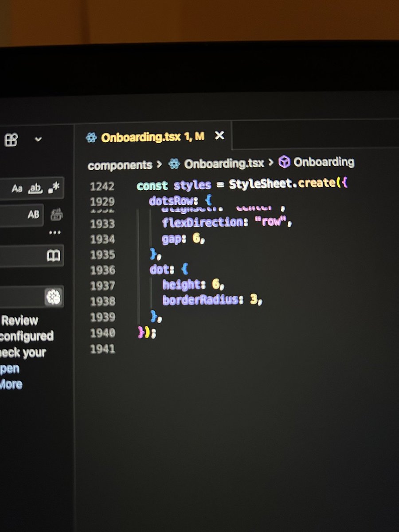Click the chevron after Onboarding.tsx in the breadcrumb
399x532 pixels.
coord(271,163)
